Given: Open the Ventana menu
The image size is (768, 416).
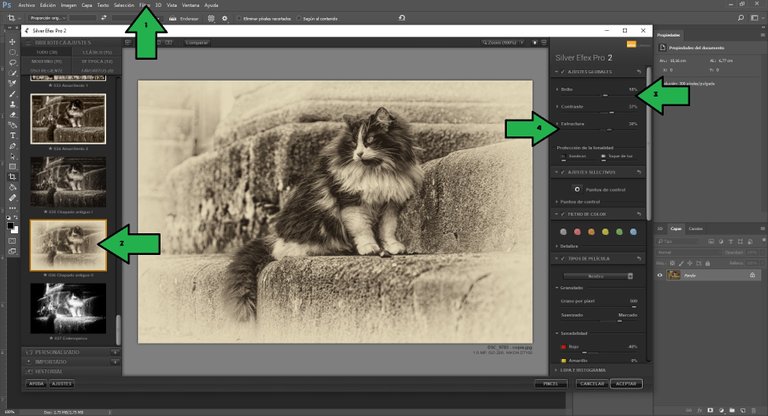Looking at the screenshot, I should coord(191,5).
